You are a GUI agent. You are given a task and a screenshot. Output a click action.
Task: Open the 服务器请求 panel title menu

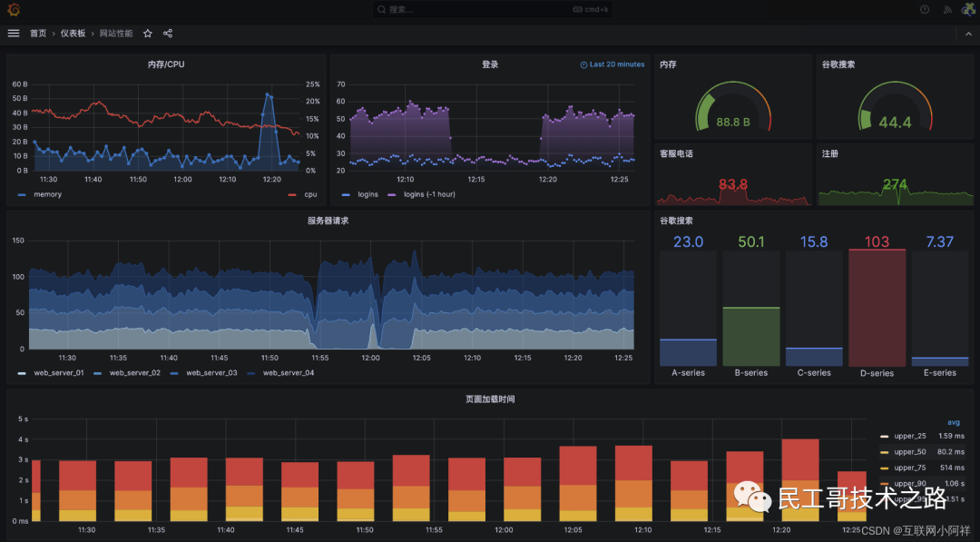(328, 221)
